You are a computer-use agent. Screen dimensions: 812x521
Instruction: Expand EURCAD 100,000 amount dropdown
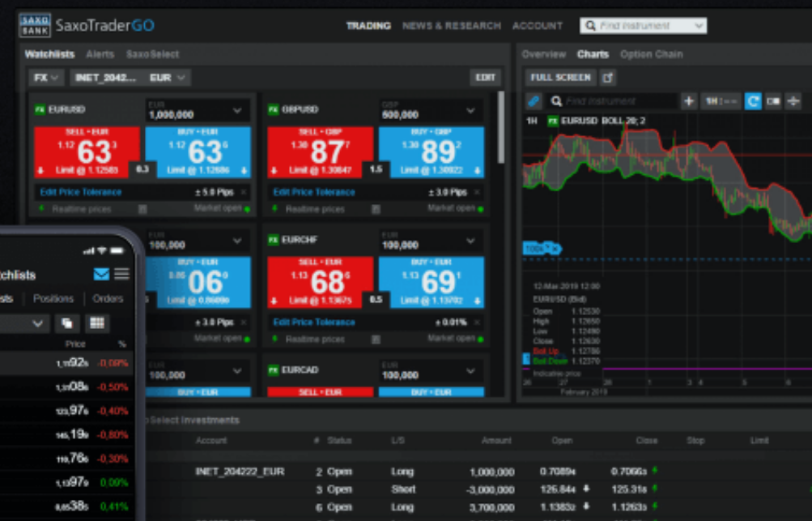[470, 370]
